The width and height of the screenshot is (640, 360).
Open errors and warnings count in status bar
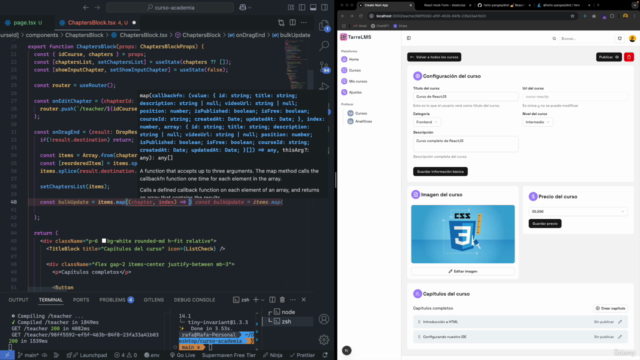click(126, 355)
